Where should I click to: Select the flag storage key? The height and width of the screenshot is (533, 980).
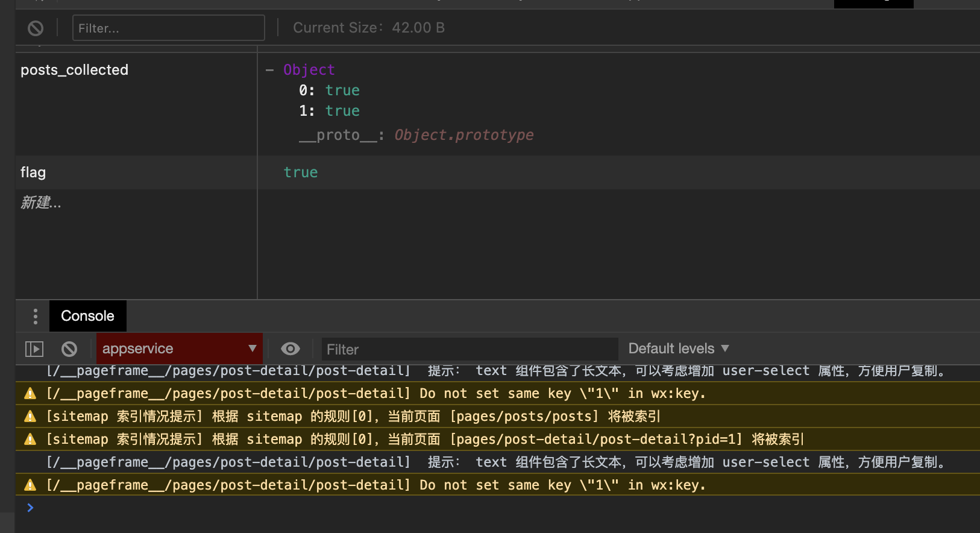coord(33,172)
